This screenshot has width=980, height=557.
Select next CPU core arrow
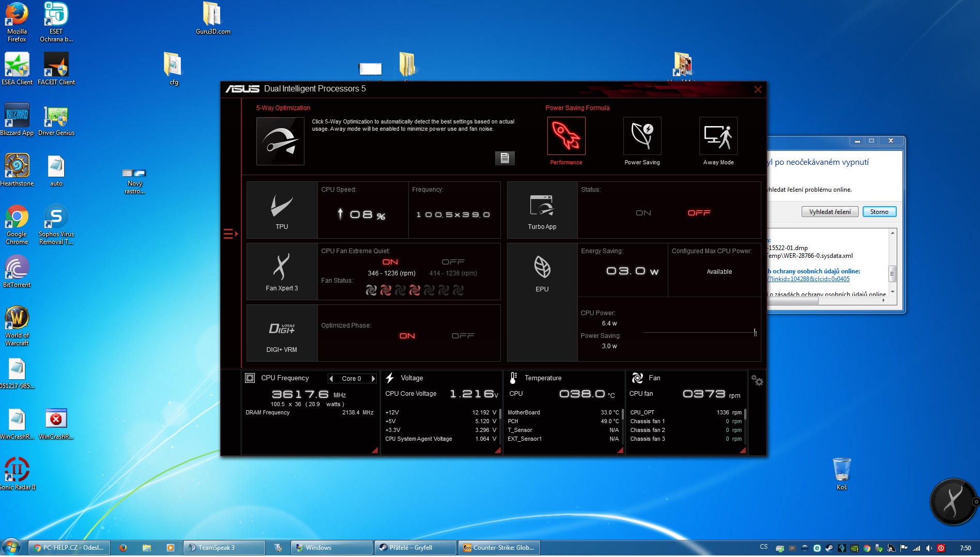373,379
